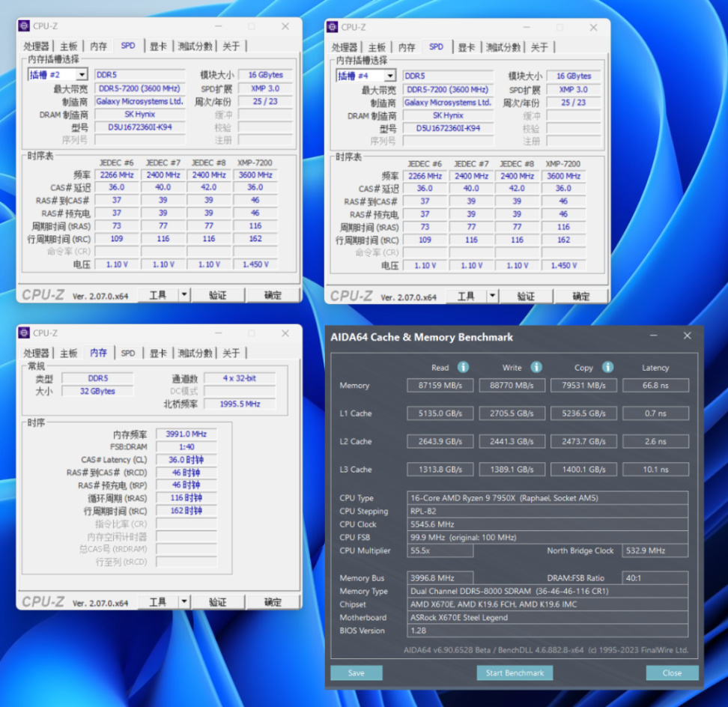Open the 测试分数 tab in the slot #2 window
The image size is (728, 707).
[195, 46]
